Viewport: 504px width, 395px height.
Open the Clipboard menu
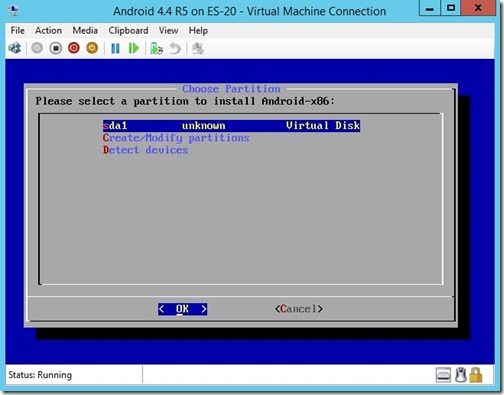[x=128, y=31]
